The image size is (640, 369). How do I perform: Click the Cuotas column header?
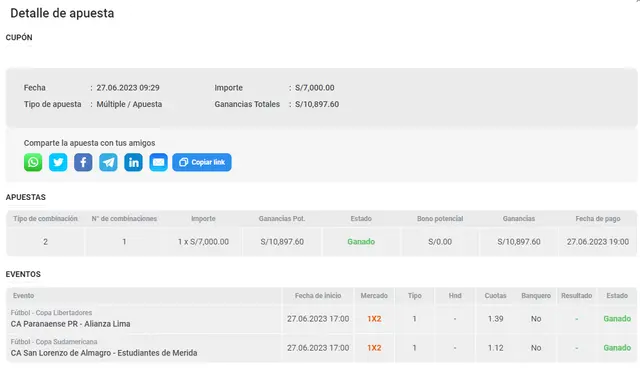[x=495, y=296]
